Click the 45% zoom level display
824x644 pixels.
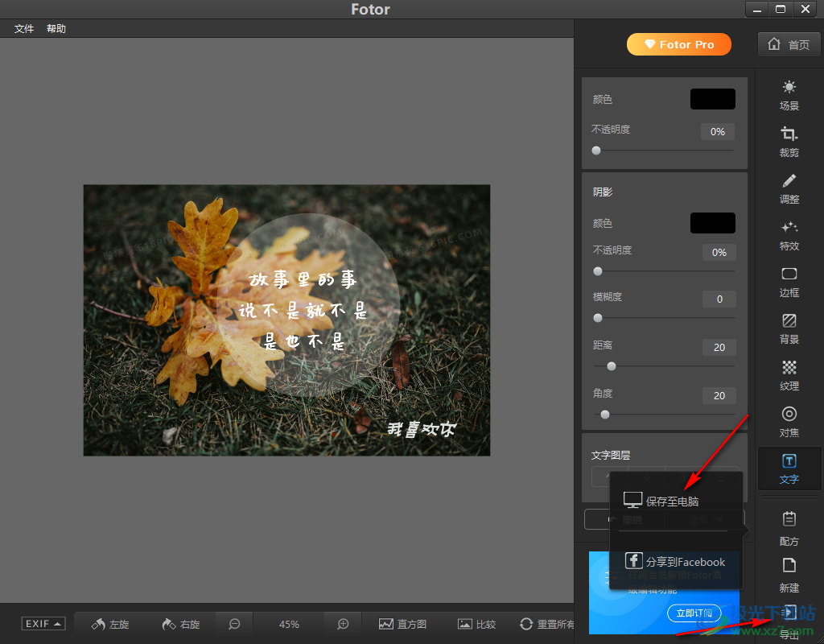[x=289, y=624]
